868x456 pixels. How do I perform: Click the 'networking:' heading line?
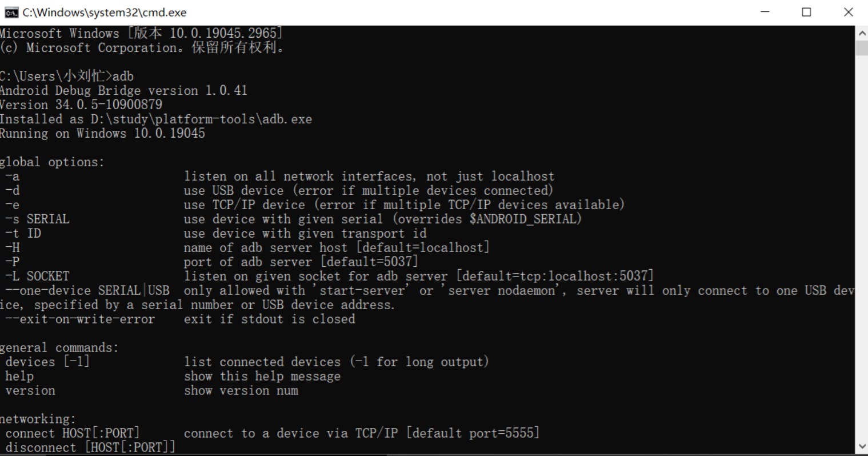tap(38, 419)
